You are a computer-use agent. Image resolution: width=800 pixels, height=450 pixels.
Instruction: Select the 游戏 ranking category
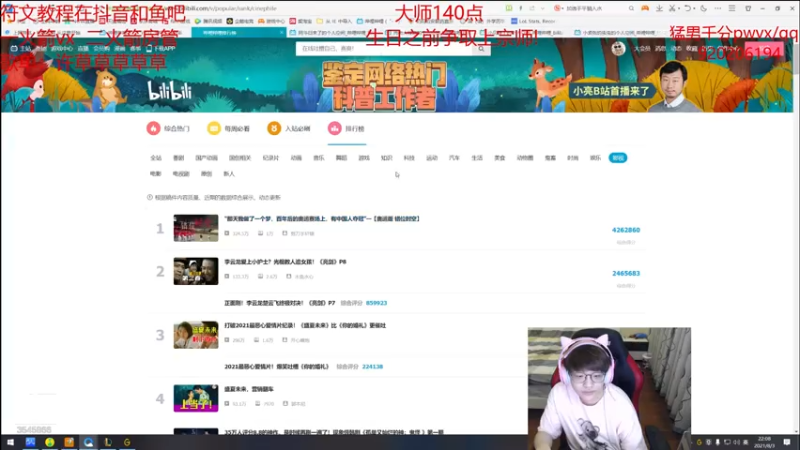pyautogui.click(x=364, y=158)
